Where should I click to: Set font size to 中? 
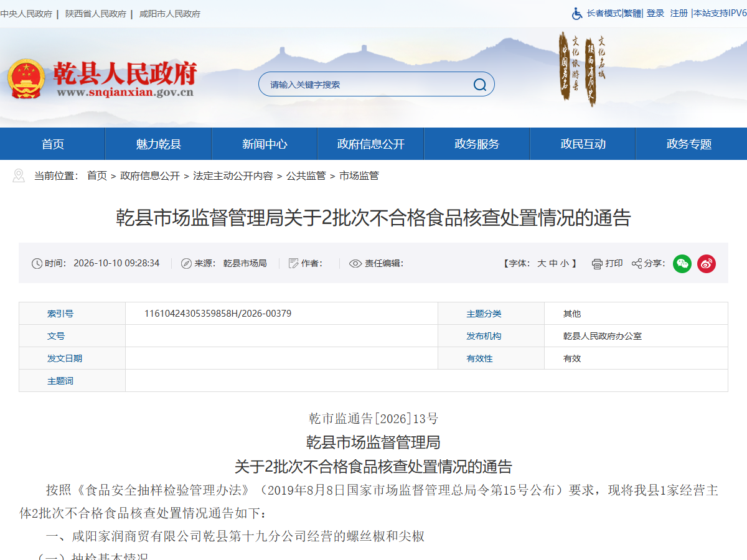[x=553, y=264]
